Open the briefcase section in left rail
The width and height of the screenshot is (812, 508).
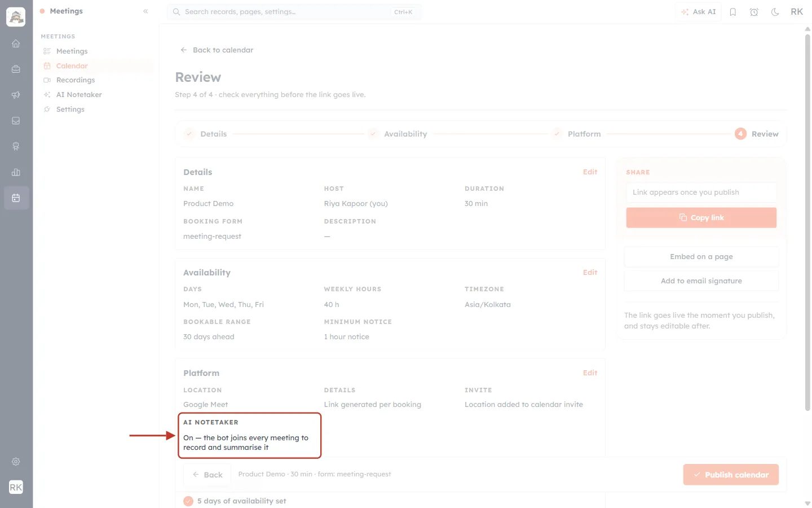coord(16,69)
